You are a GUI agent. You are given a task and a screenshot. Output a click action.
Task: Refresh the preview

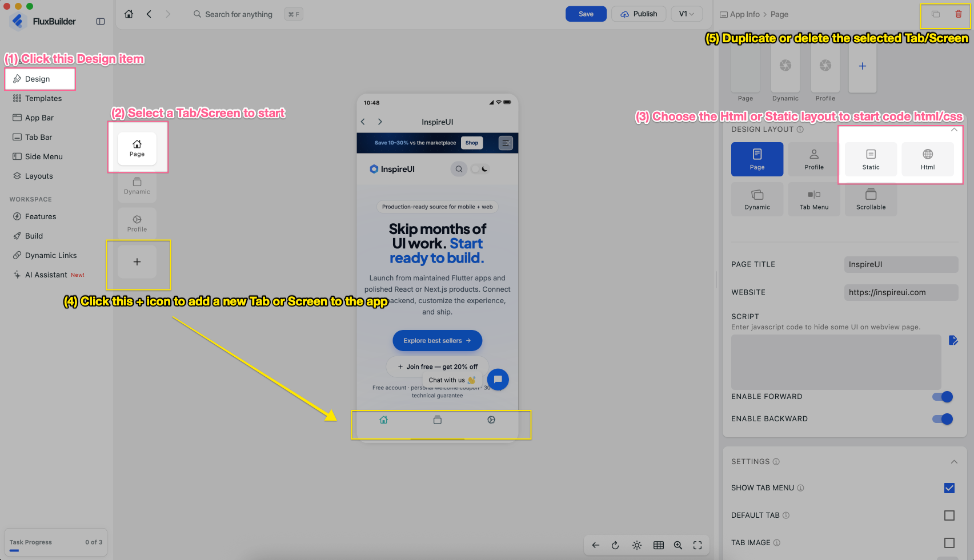tap(615, 545)
